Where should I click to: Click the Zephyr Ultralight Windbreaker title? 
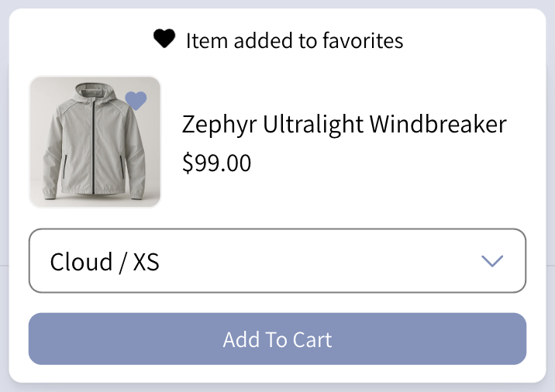pos(343,124)
